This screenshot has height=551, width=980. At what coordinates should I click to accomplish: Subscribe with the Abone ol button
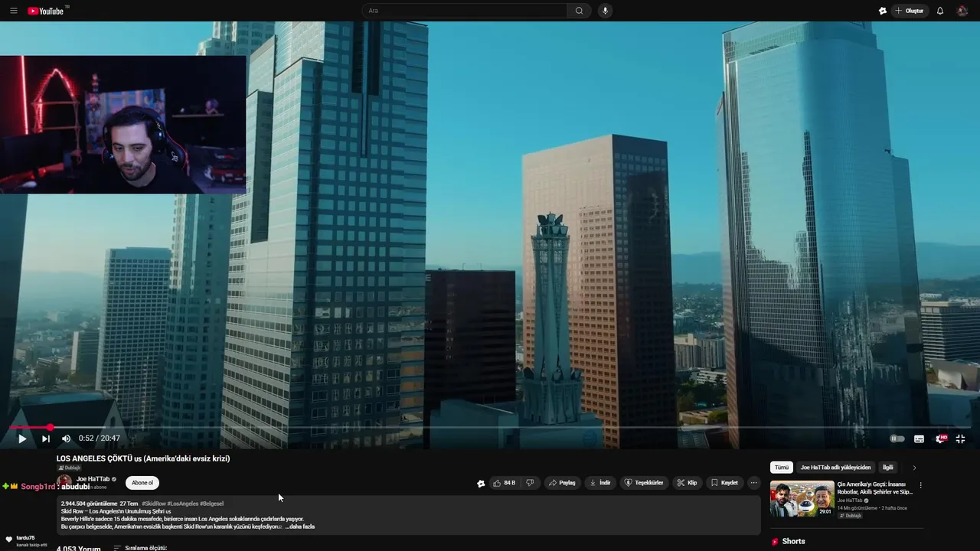[142, 483]
